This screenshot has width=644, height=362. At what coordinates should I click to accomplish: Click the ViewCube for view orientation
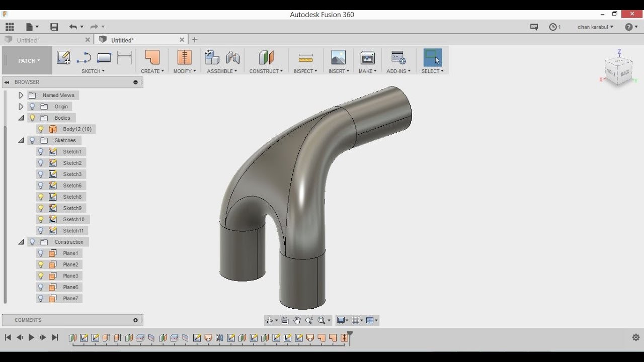pos(618,71)
